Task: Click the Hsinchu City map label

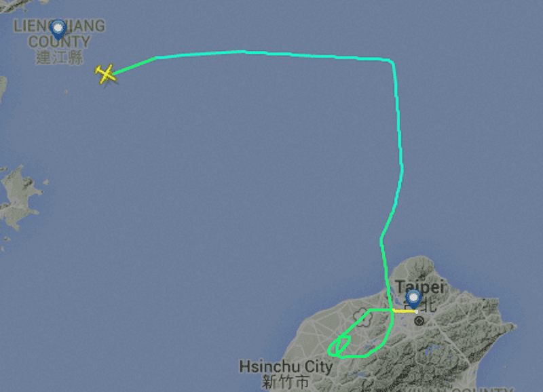Action: pos(286,367)
